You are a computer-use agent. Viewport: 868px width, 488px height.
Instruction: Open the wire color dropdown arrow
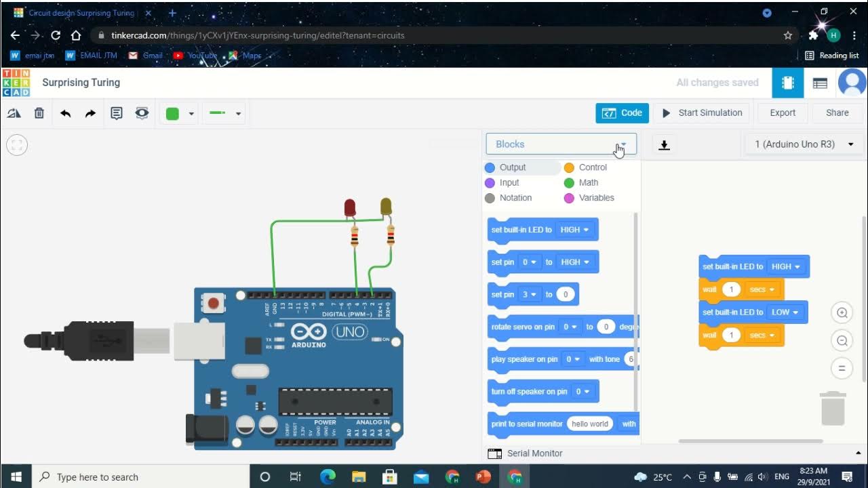click(x=191, y=114)
